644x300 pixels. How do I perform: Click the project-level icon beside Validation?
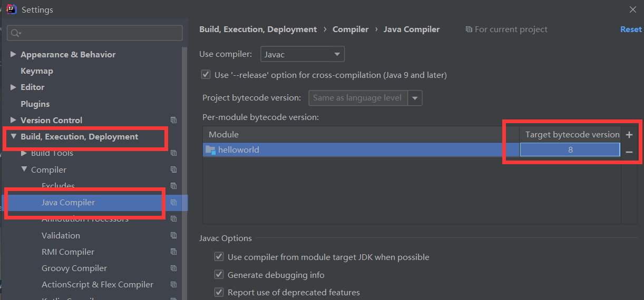click(173, 236)
